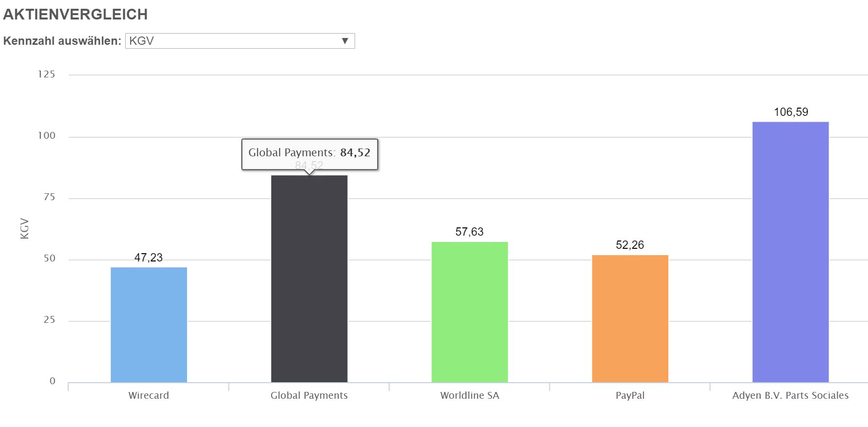This screenshot has height=427, width=868.
Task: Click the Global Payments tooltip box
Action: click(310, 154)
